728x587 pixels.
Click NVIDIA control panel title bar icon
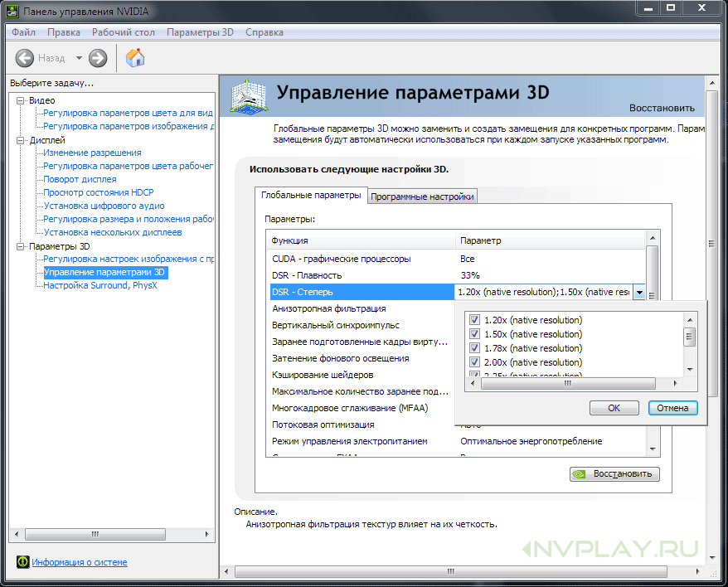pyautogui.click(x=12, y=11)
